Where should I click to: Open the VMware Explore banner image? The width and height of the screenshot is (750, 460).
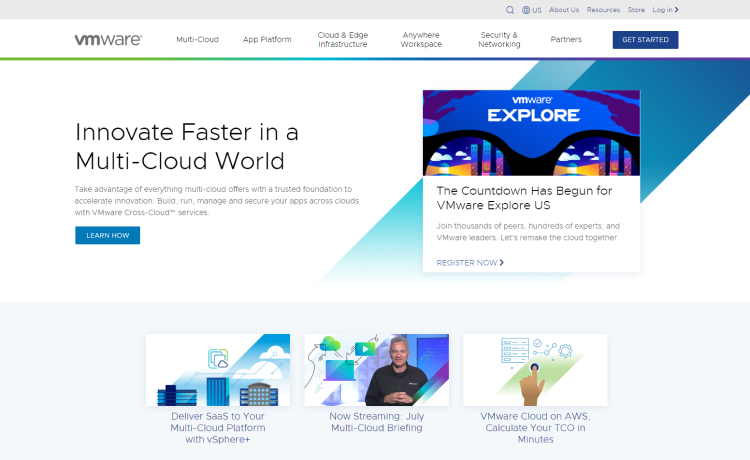pos(531,133)
